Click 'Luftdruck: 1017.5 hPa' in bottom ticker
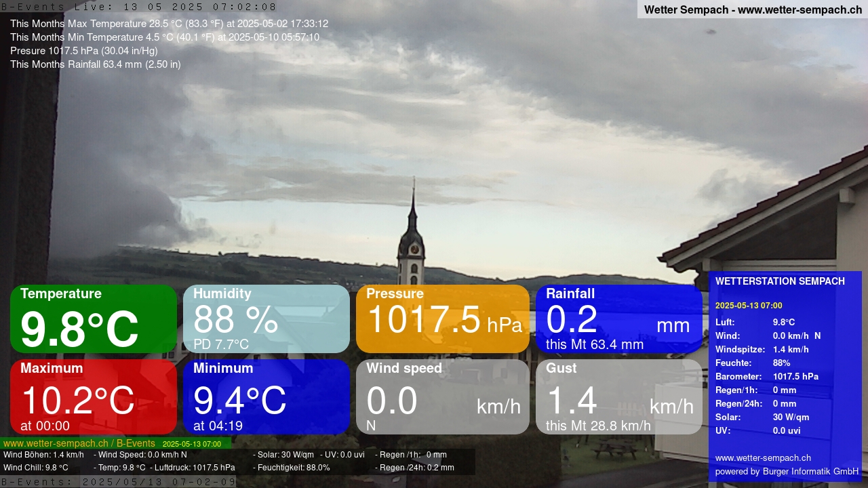Viewport: 868px width, 488px height. [193, 468]
